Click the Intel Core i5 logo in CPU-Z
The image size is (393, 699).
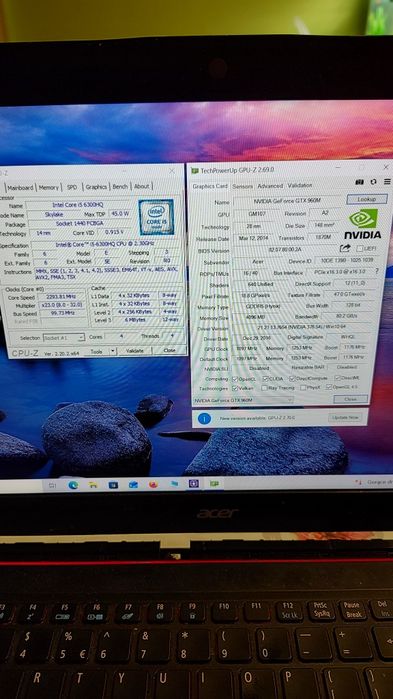click(x=156, y=217)
